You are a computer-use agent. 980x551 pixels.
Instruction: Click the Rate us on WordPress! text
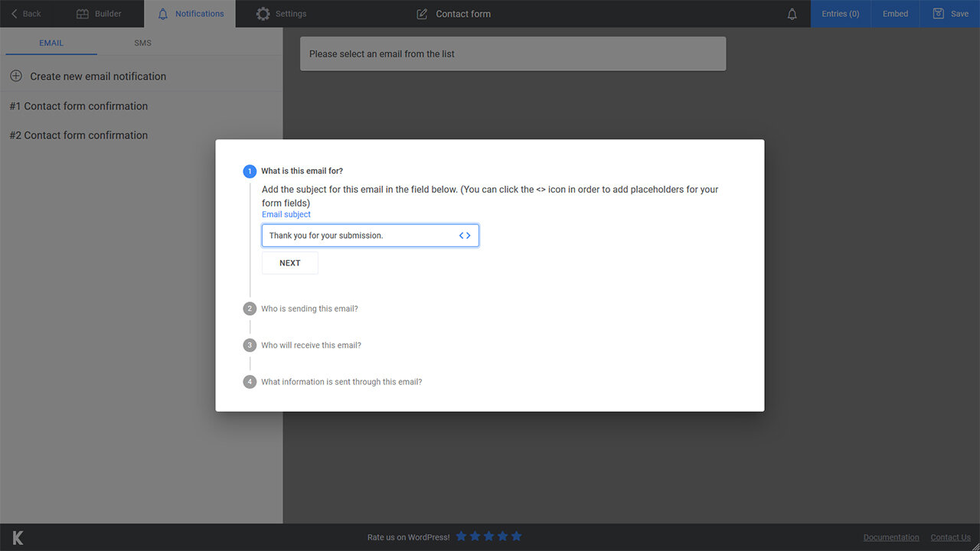click(x=409, y=537)
